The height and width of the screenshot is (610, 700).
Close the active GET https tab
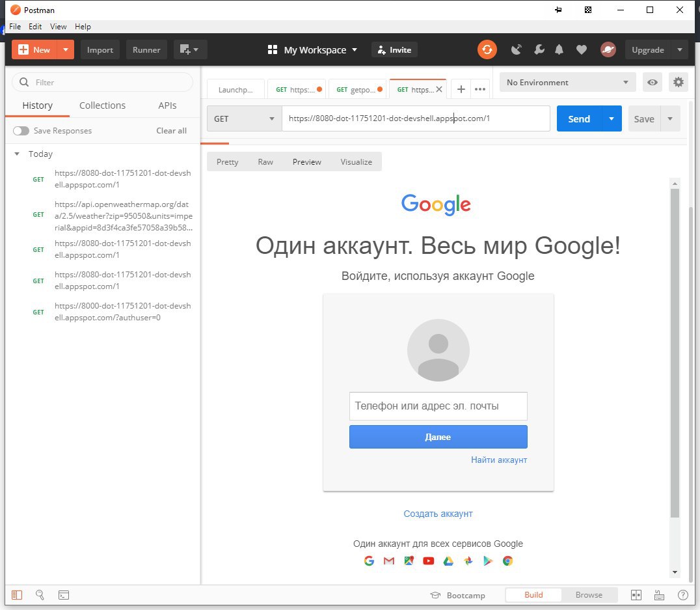click(x=439, y=89)
